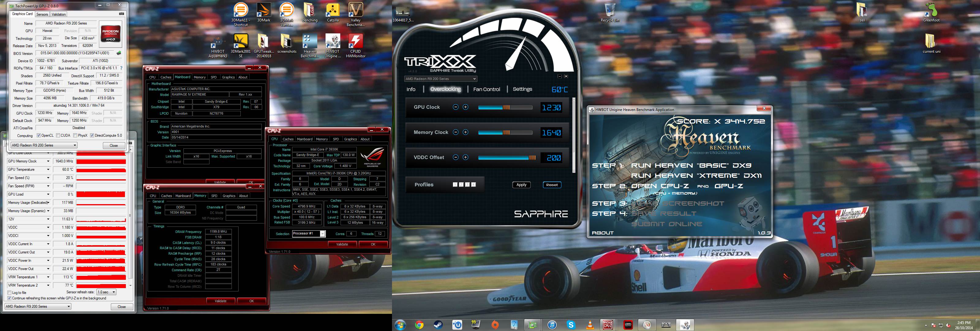Screen dimensions: 980x331
Task: Click the Apply button in TRIXX
Action: point(522,185)
